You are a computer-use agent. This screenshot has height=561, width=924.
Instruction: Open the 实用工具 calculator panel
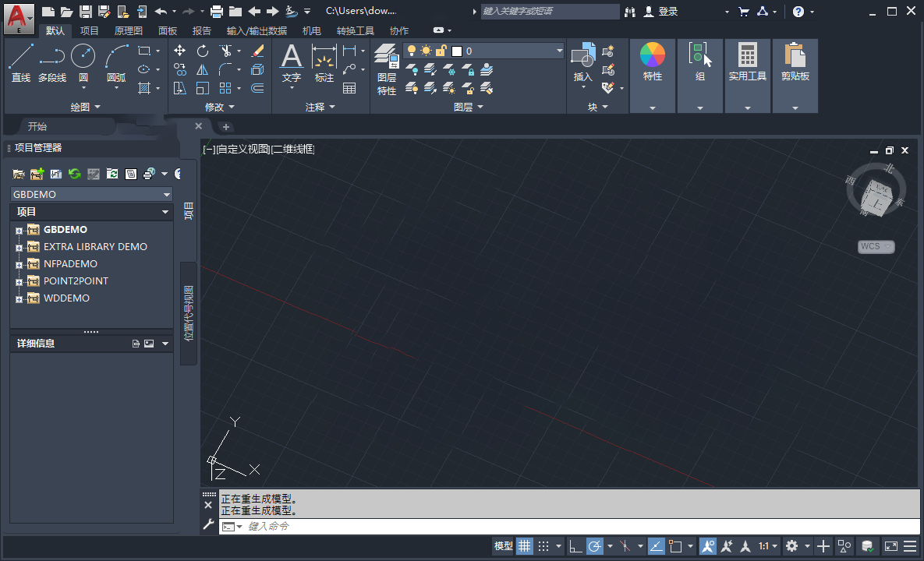[747, 76]
